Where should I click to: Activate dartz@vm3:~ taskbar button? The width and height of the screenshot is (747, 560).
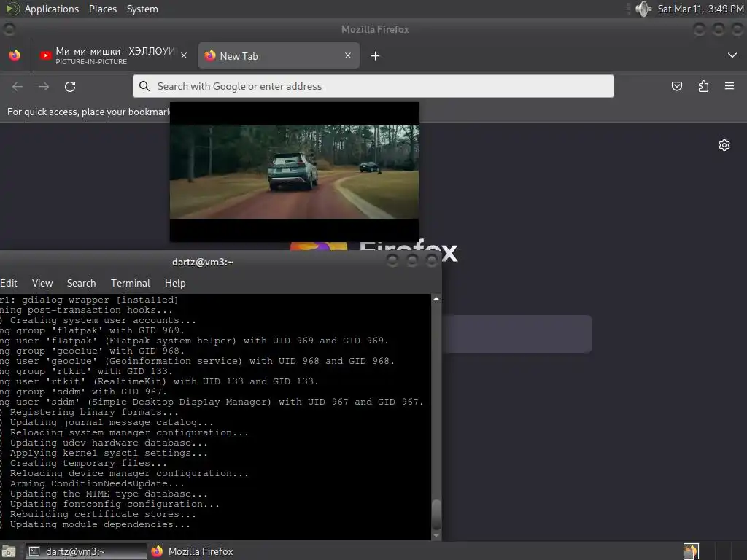(85, 551)
